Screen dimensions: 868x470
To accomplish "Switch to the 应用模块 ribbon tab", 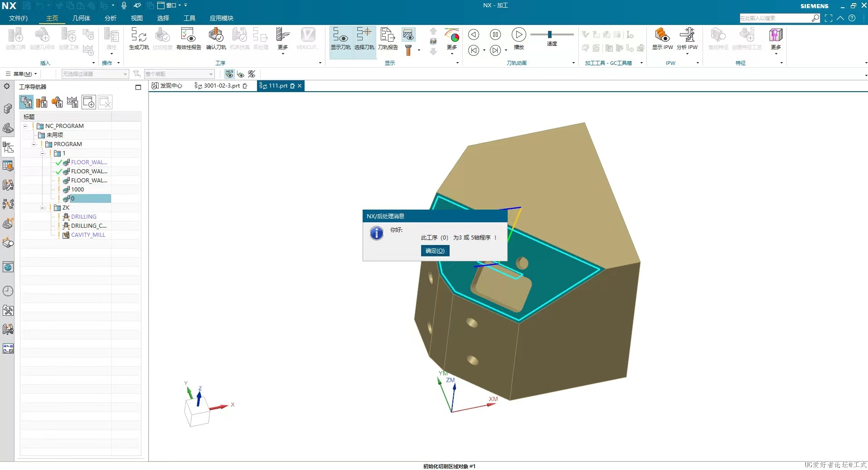I will [x=221, y=18].
